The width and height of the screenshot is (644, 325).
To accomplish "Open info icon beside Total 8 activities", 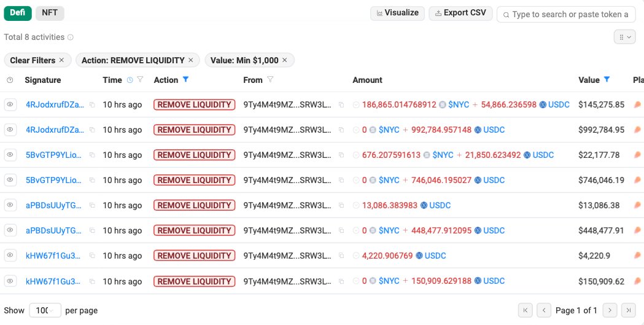I will click(70, 37).
